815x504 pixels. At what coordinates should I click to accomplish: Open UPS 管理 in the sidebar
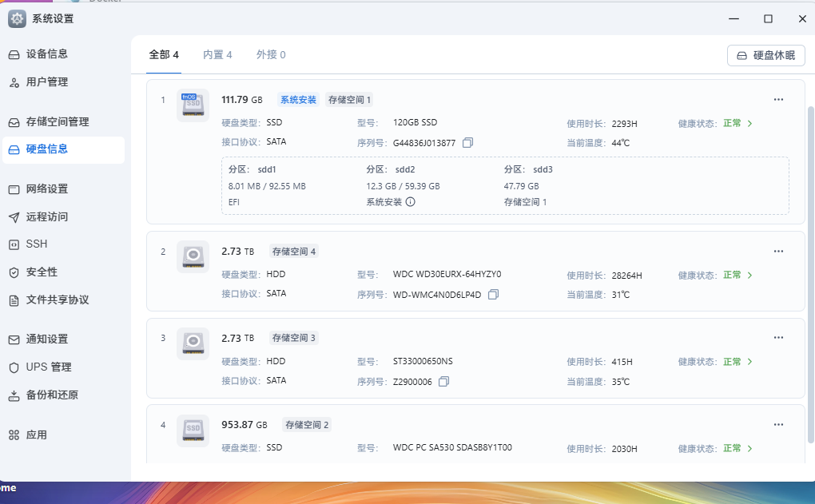pos(49,367)
